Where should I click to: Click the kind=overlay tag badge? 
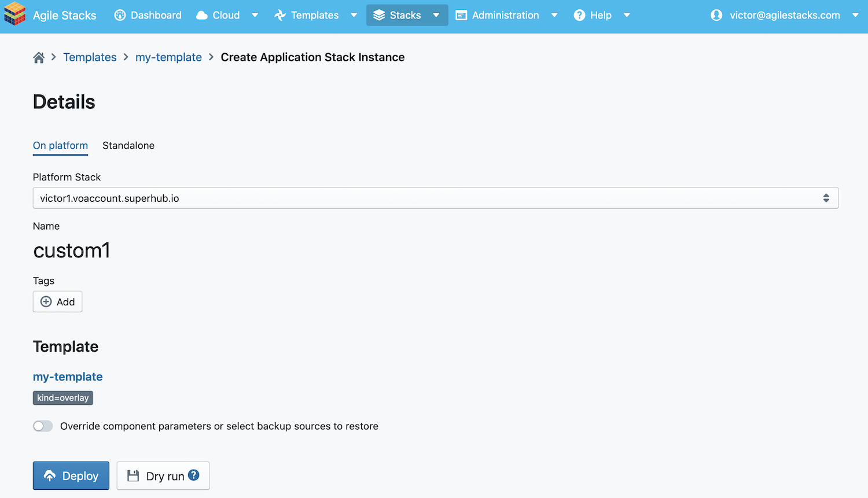pyautogui.click(x=63, y=398)
